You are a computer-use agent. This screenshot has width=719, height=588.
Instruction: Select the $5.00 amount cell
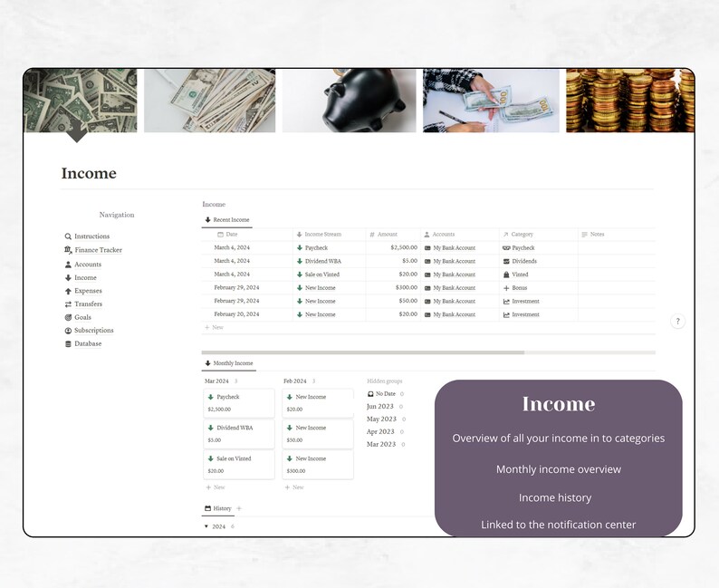click(393, 261)
